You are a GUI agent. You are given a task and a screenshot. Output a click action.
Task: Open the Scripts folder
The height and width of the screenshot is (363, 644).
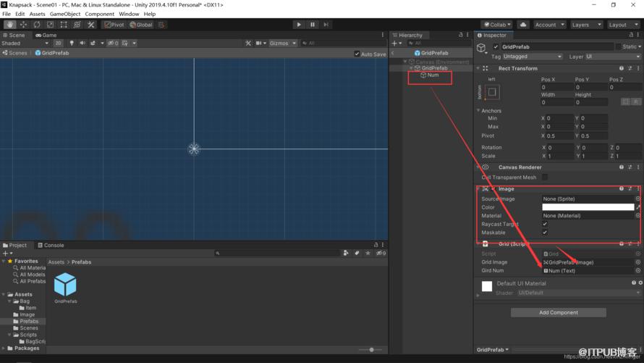tap(28, 335)
